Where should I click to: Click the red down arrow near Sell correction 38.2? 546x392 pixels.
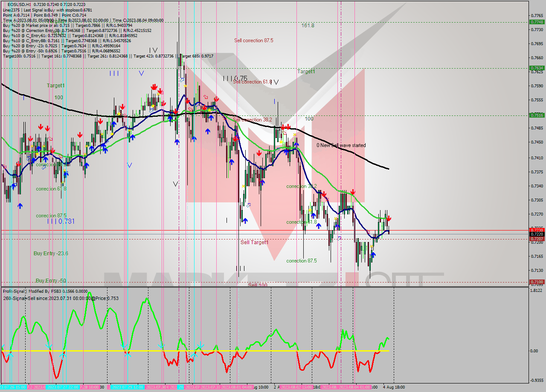[x=283, y=127]
